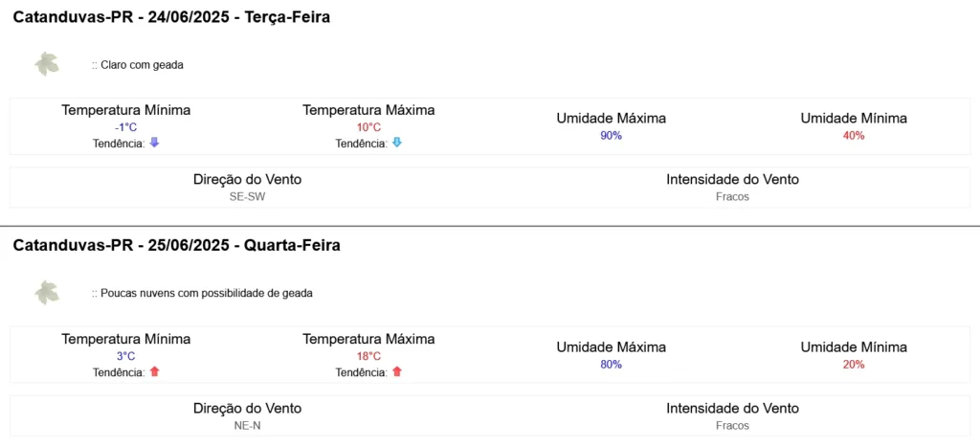This screenshot has height=447, width=980.
Task: Click 'Poucas nuvens com possibilidade de geada' text
Action: (x=202, y=293)
